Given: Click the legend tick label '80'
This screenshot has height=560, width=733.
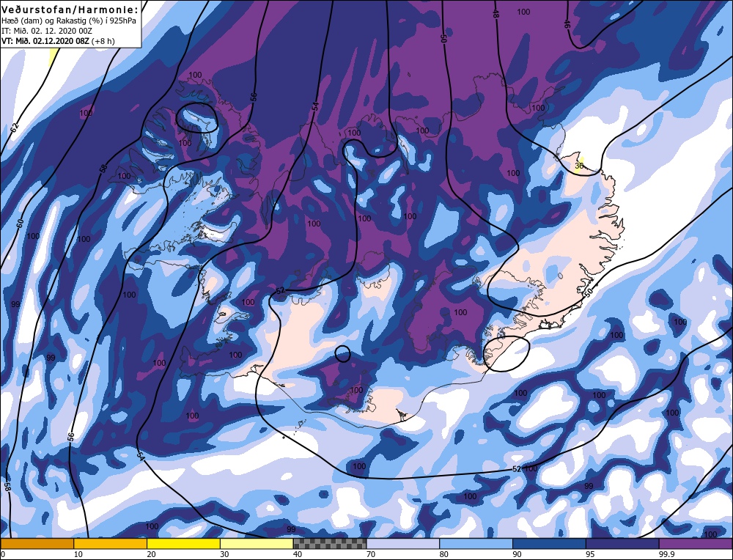Looking at the screenshot, I should point(444,554).
